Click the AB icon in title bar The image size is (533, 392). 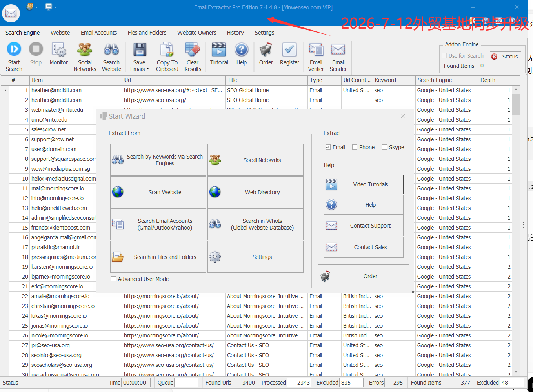(x=30, y=6)
